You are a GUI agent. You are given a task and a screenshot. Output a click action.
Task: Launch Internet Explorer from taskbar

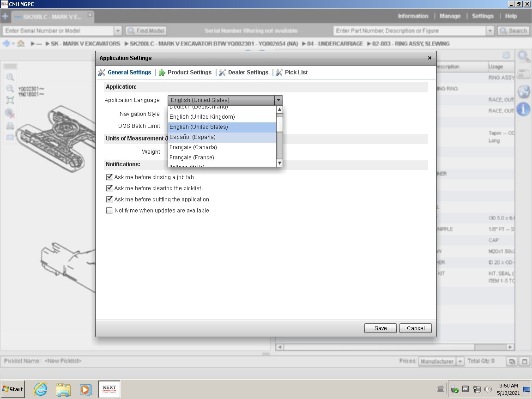(x=40, y=389)
